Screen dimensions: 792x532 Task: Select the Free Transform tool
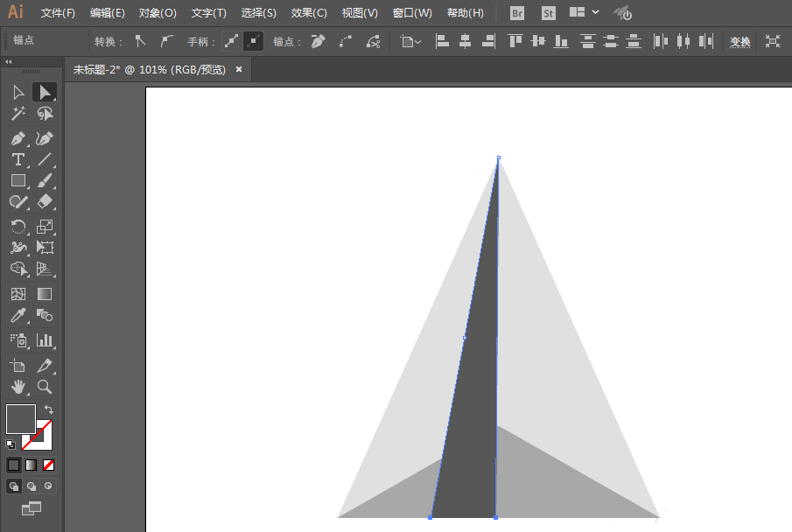click(45, 248)
